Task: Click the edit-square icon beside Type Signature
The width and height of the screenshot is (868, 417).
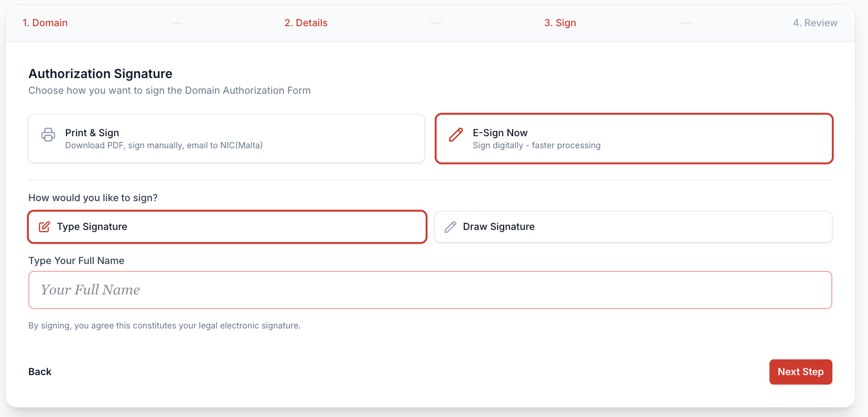Action: (x=45, y=227)
